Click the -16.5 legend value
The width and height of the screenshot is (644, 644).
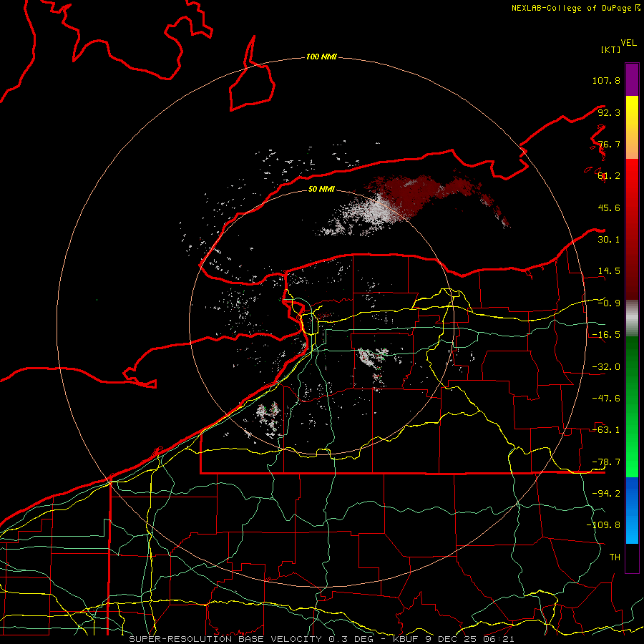pos(606,335)
